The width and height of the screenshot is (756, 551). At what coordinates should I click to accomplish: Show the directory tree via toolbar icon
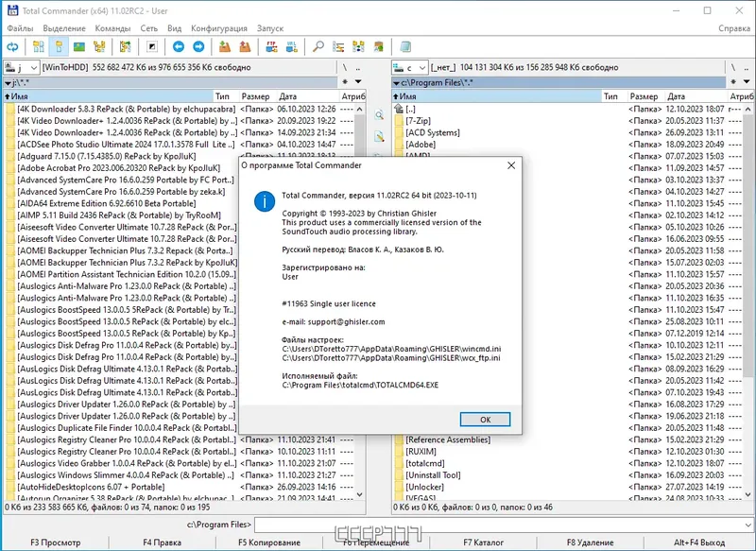pos(100,46)
